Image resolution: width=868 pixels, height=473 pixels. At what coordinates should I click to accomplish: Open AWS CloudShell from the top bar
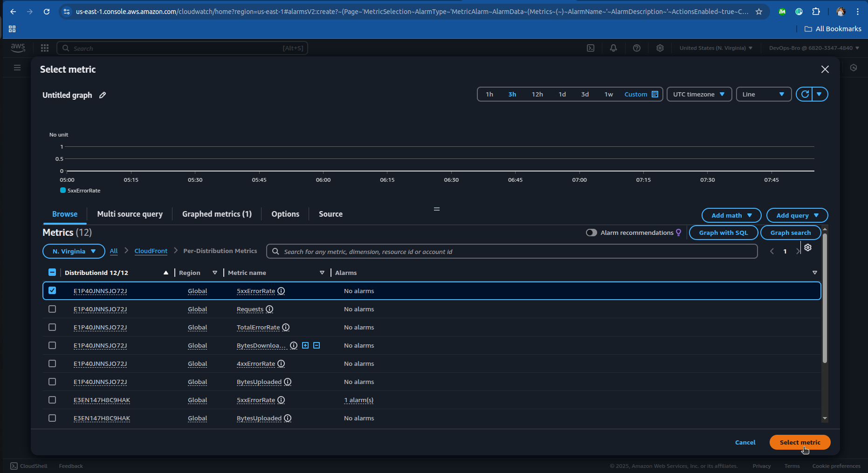[591, 48]
